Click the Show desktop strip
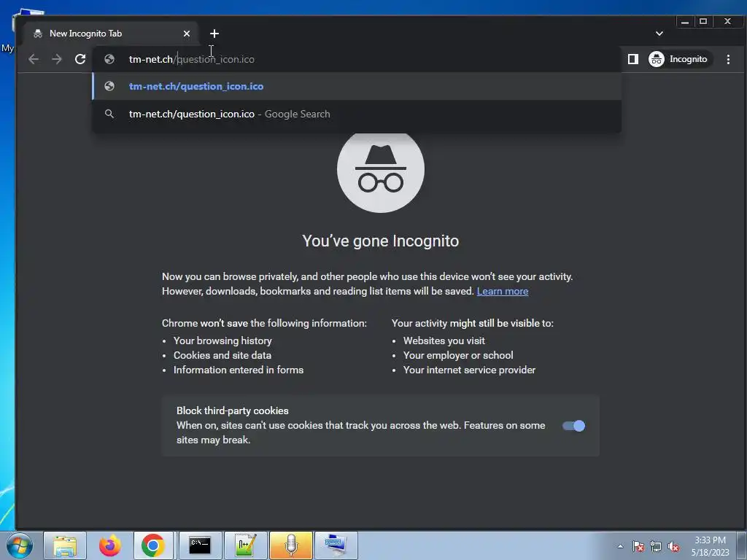Image resolution: width=747 pixels, height=560 pixels. pyautogui.click(x=743, y=545)
